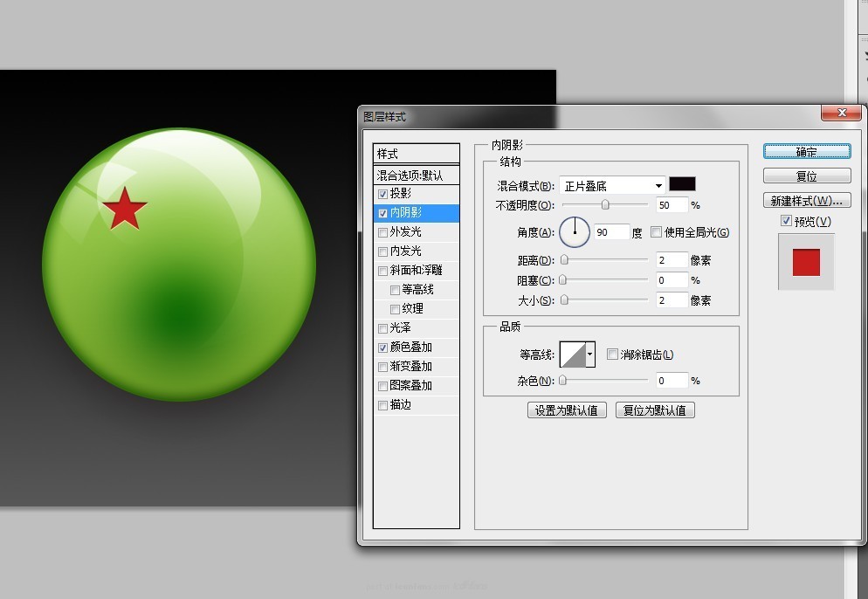Image resolution: width=868 pixels, height=599 pixels.
Task: Toggle the 消除锯齿 anti-alias checkbox
Action: pos(612,353)
